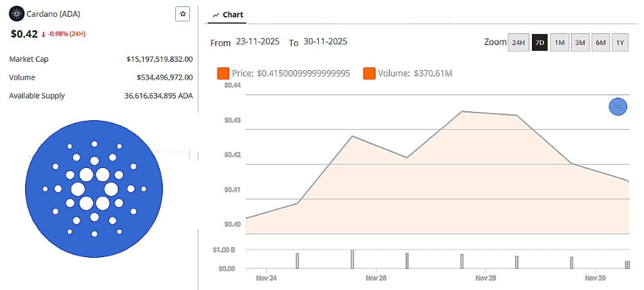644x290 pixels.
Task: Edit the From date 23-11-2025 field
Action: click(258, 42)
